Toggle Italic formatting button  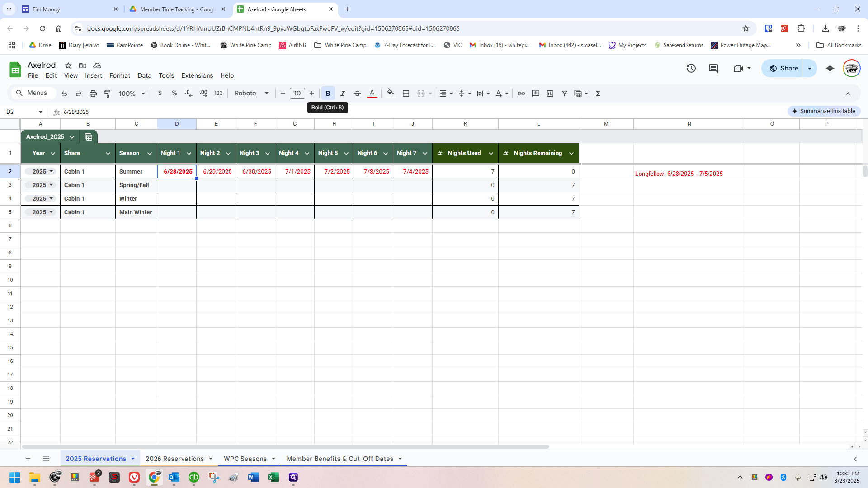point(343,94)
